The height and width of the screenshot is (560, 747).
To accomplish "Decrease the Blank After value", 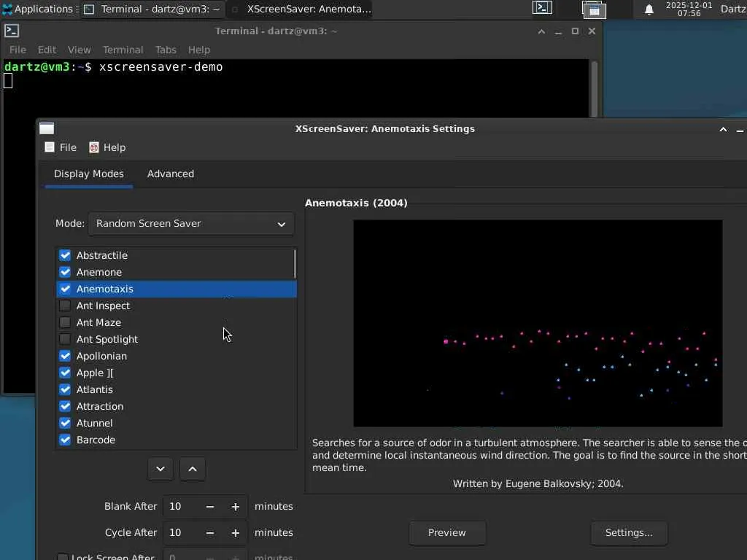I will (x=210, y=507).
